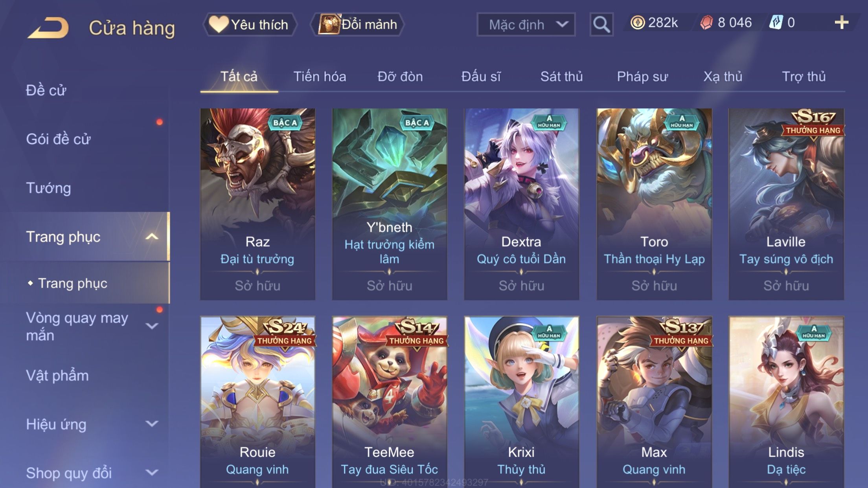Open the Laville Tay súng vô địch card
Image resolution: width=868 pixels, height=488 pixels.
(786, 204)
